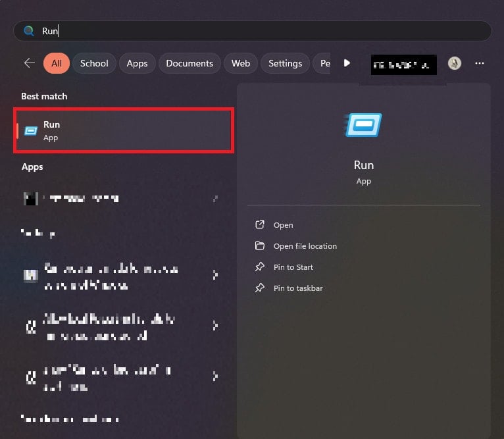Switch to the Apps filter tab
This screenshot has width=504, height=439.
pos(138,63)
